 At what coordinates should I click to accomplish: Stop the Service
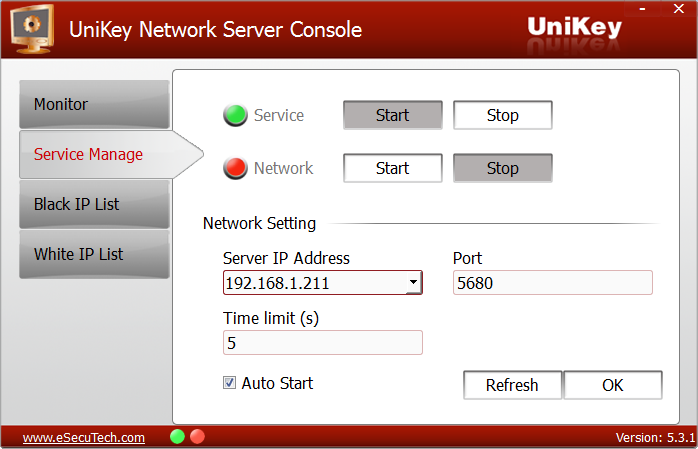point(503,115)
